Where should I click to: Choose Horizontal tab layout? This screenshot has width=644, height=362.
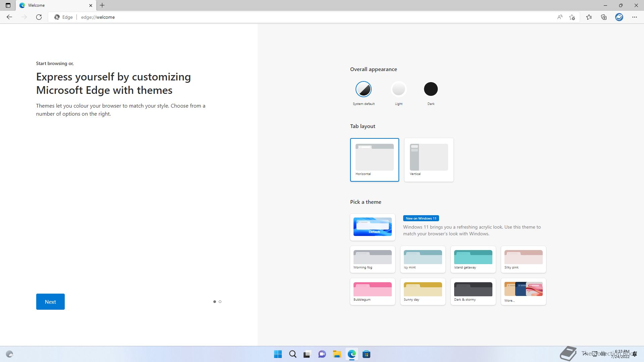point(374,160)
